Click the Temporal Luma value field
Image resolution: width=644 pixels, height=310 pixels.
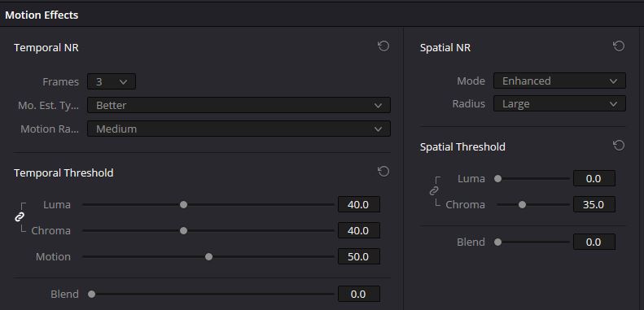pos(359,204)
